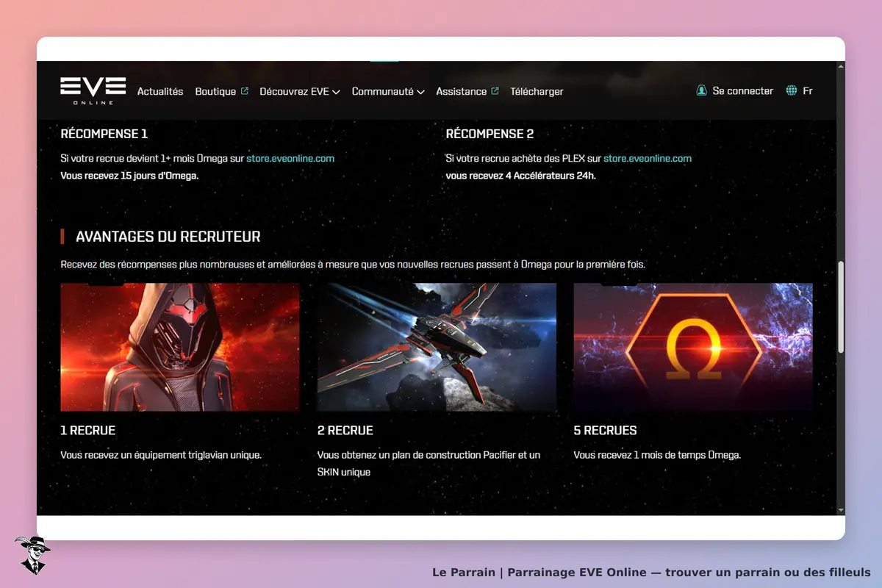Click the external-link icon beside Boutique
The height and width of the screenshot is (588, 882).
[x=245, y=91]
